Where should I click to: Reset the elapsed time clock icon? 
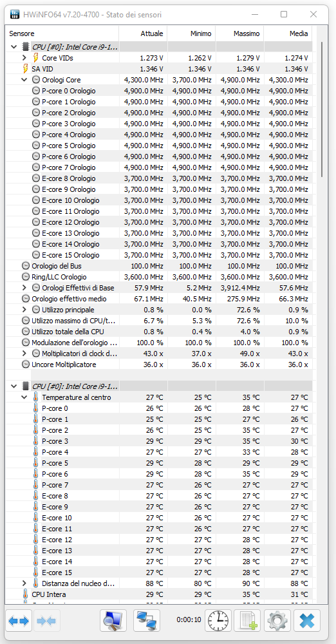coord(218,621)
